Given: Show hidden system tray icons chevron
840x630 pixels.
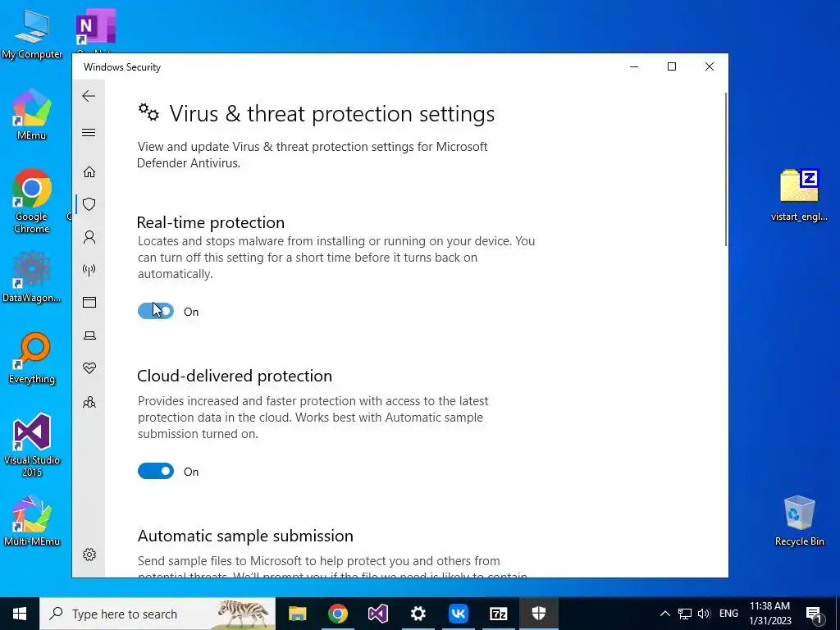Looking at the screenshot, I should click(x=664, y=614).
